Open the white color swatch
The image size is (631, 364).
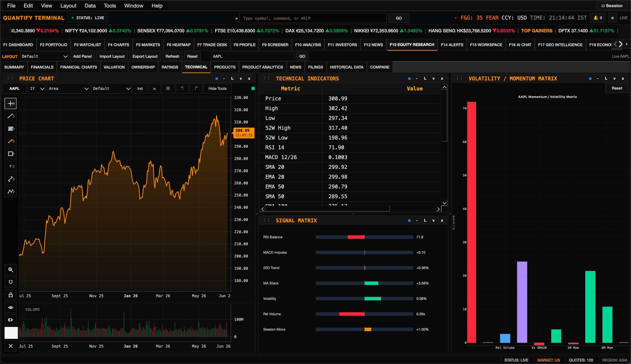pos(11,333)
